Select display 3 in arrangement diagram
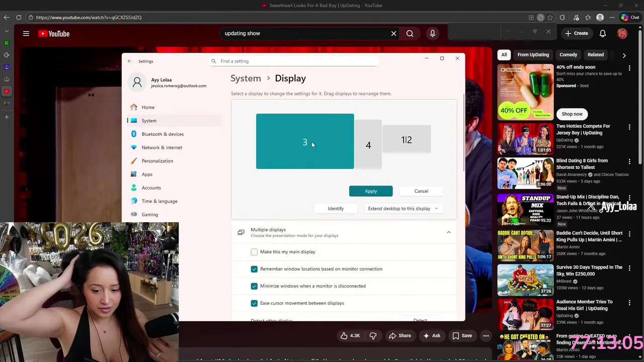Screen dimensions: 644x362 coord(305,141)
